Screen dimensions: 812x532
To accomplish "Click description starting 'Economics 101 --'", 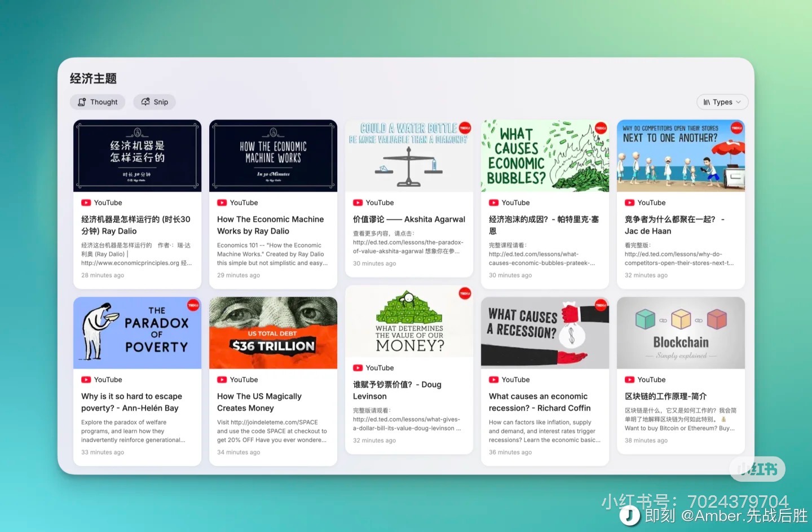I will click(272, 254).
